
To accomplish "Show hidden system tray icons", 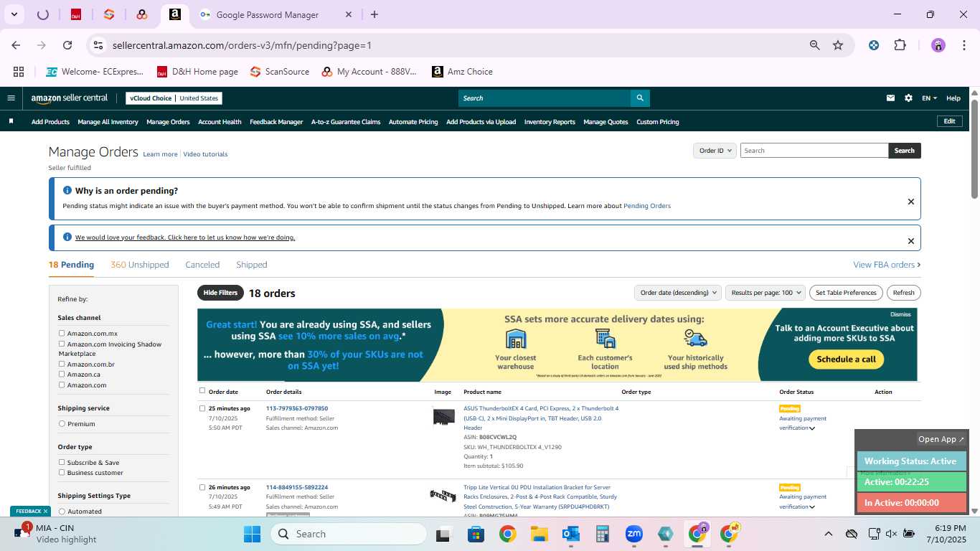I will coord(829,534).
